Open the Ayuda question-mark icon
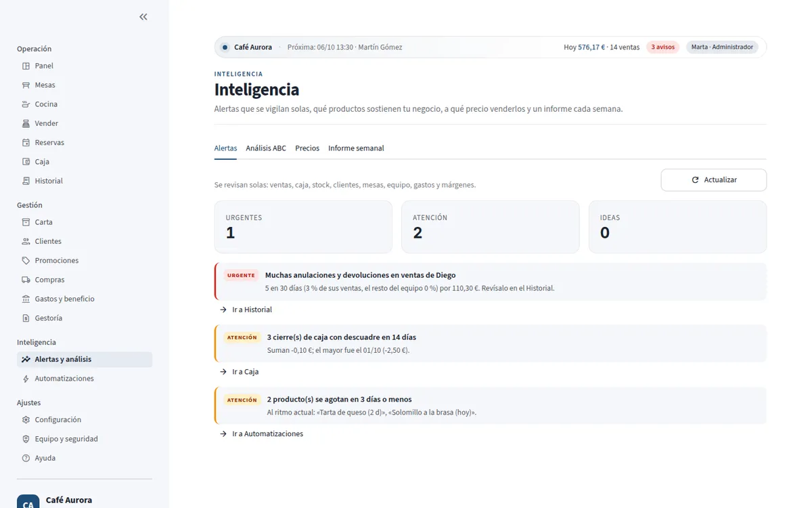The image size is (812, 508). (26, 458)
